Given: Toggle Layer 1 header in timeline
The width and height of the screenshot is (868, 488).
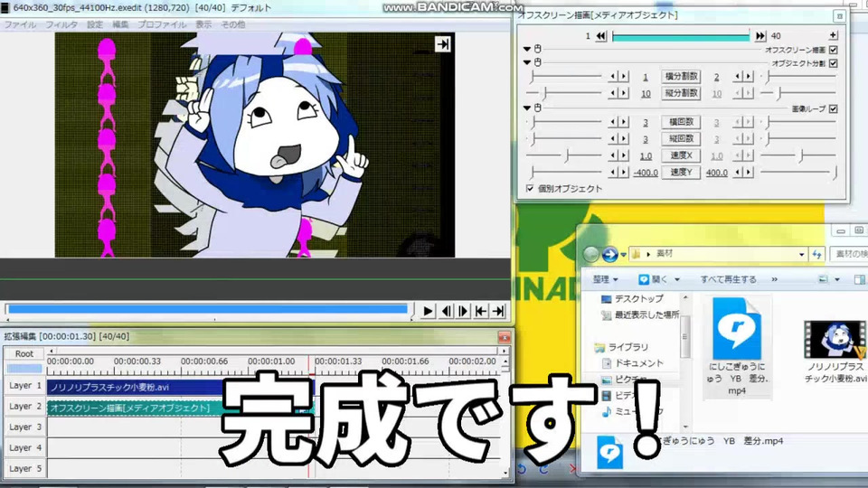Looking at the screenshot, I should (24, 385).
